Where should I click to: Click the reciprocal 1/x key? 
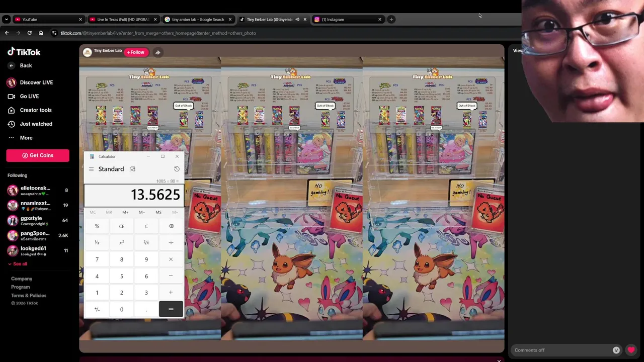click(x=97, y=243)
